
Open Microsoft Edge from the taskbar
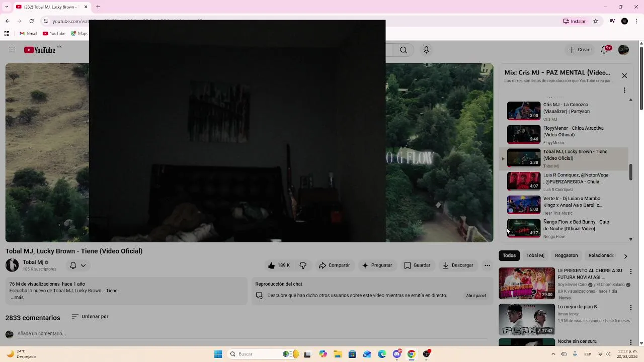coord(382,354)
